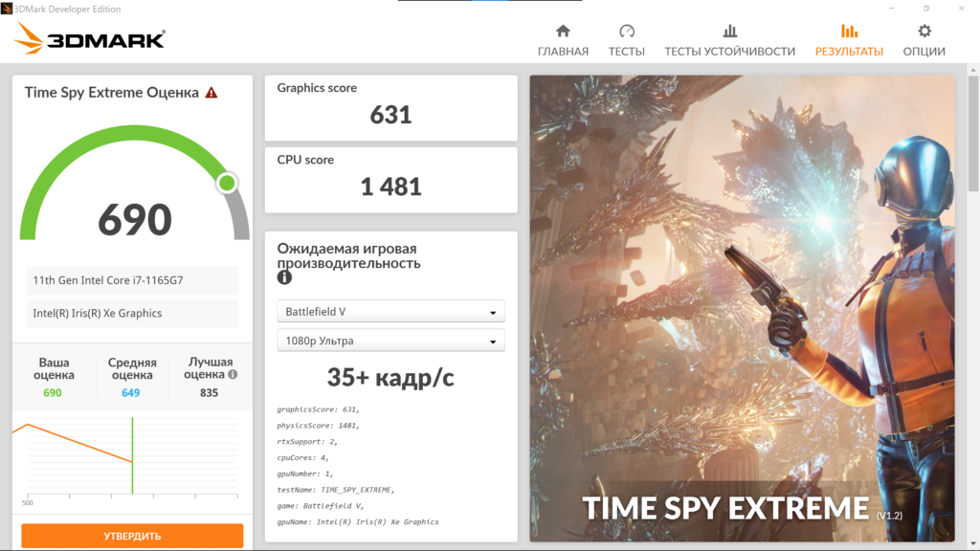Click the Graphics score label
Viewport: 980px width, 551px height.
(x=317, y=88)
